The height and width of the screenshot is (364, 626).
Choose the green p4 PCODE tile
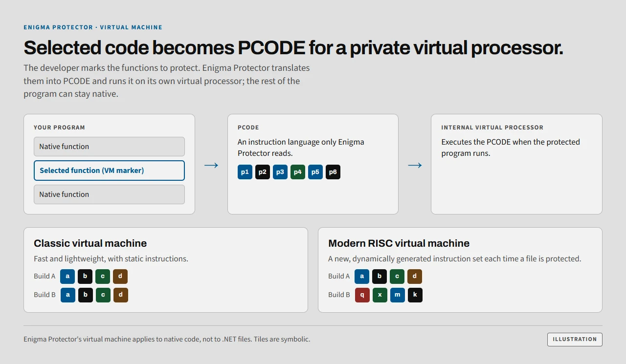(x=298, y=172)
